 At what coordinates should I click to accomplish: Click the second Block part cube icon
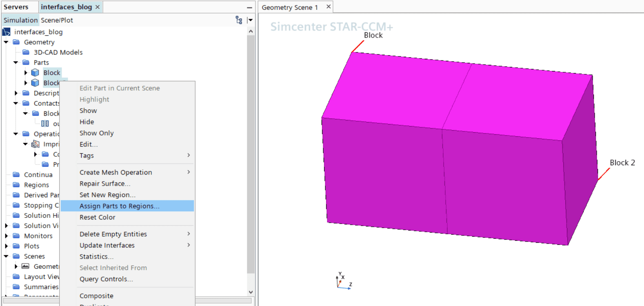point(36,83)
